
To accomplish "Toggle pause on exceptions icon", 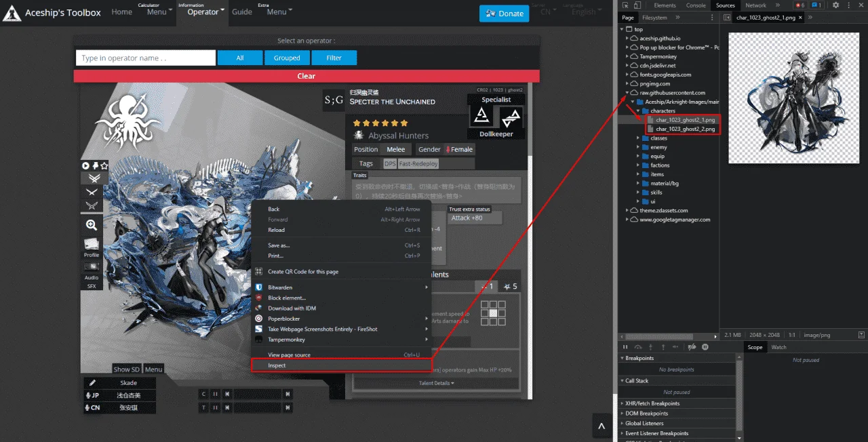I will click(705, 347).
